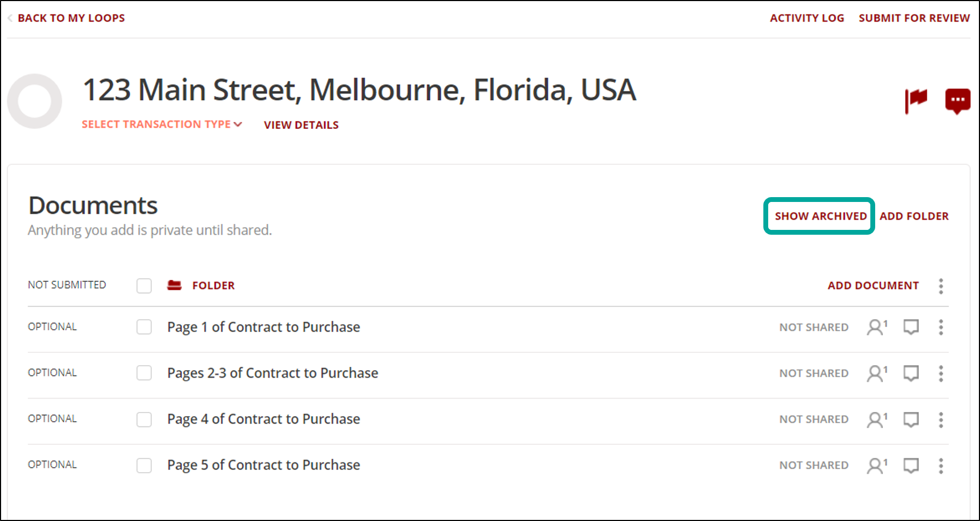Click Add Document link
The width and height of the screenshot is (980, 521).
click(873, 285)
